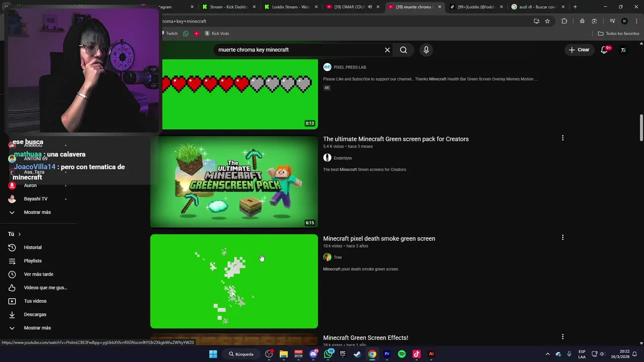
Task: Click the health bar hearts video thumbnail
Action: point(239,94)
